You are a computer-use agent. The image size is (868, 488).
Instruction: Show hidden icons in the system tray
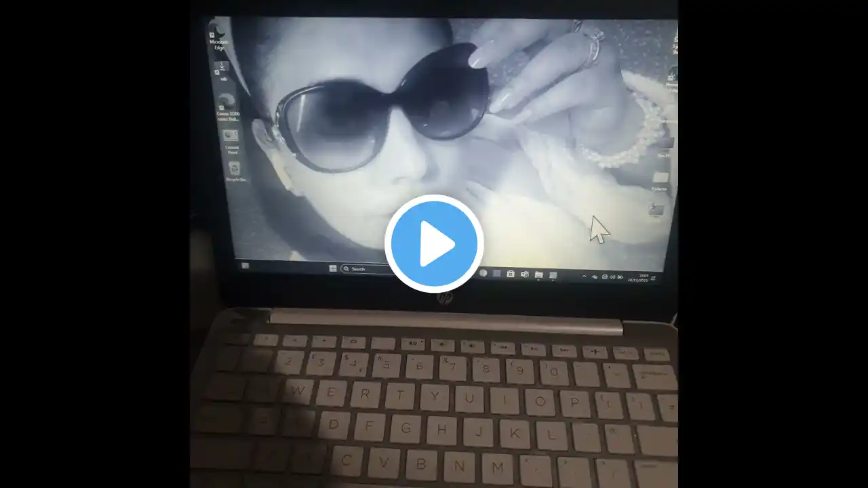pos(584,277)
